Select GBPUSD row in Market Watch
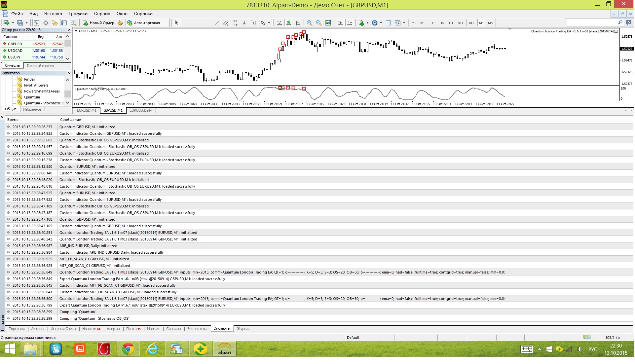Screen dimensions: 635x364 [33, 44]
